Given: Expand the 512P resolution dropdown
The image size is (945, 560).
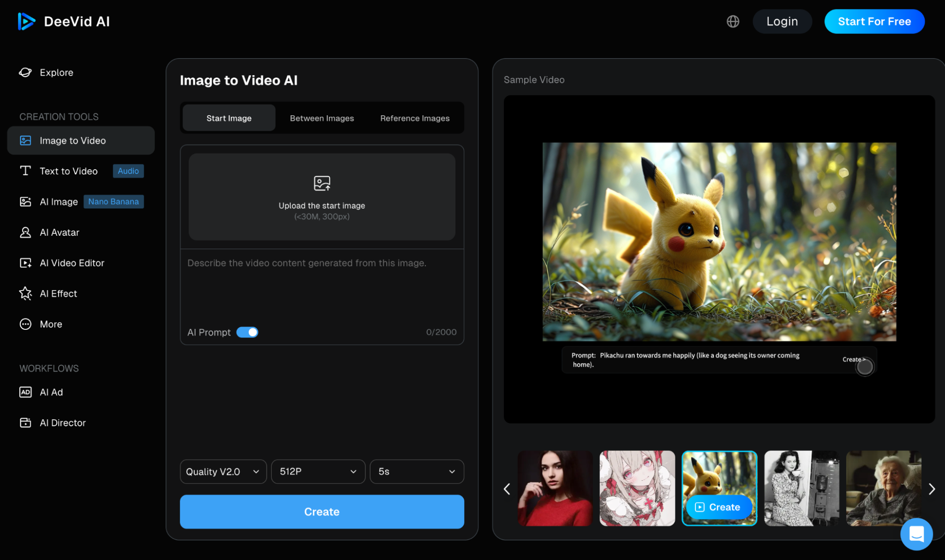Looking at the screenshot, I should tap(318, 471).
